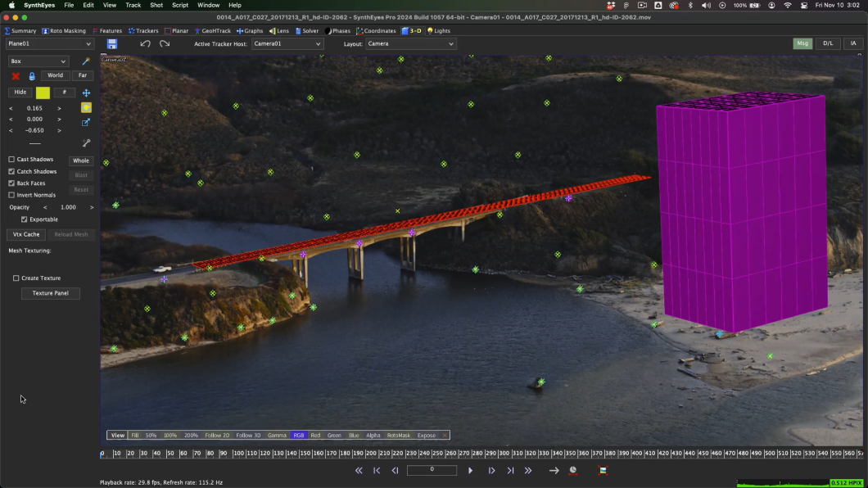
Task: Click the magic wand icon beside Box
Action: (86, 61)
